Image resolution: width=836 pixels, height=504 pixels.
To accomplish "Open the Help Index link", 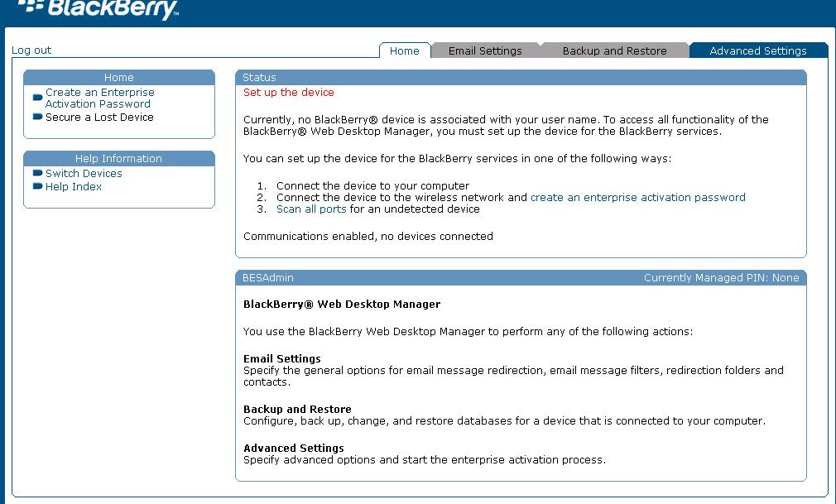I will coord(74,187).
